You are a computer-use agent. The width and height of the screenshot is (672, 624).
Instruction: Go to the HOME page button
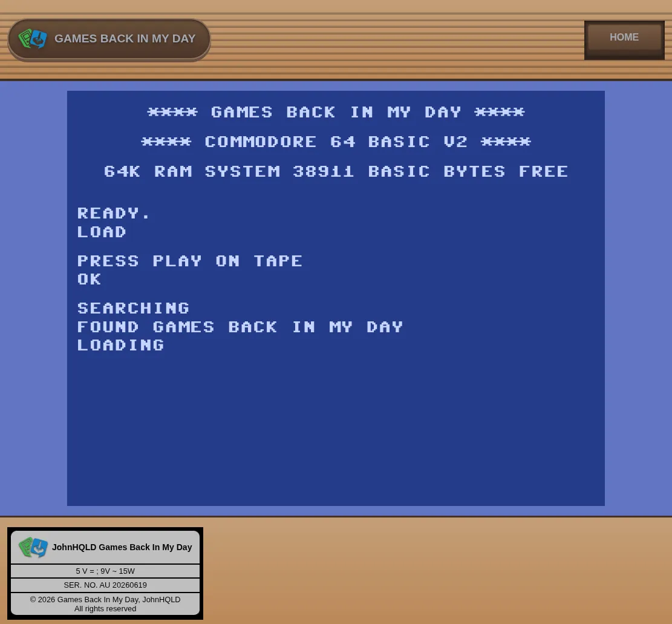624,39
